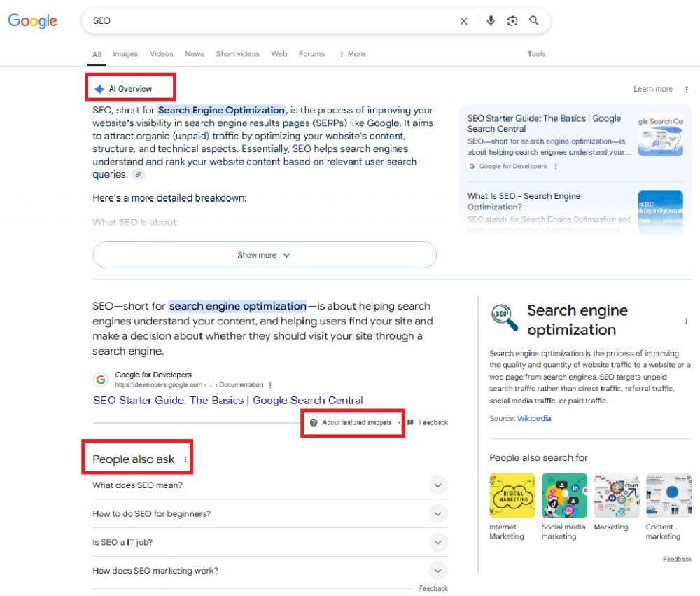The width and height of the screenshot is (700, 596).
Task: Click the AI Overview sparkle icon
Action: (99, 89)
